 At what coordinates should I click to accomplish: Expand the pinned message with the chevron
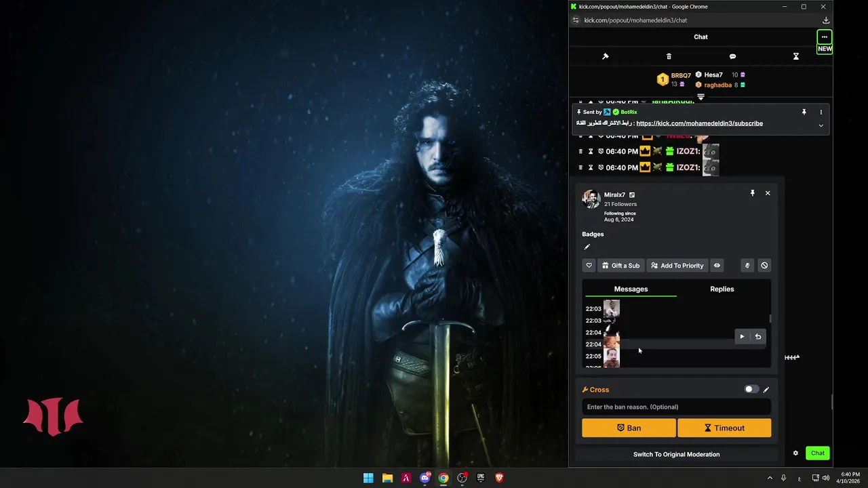pos(821,125)
